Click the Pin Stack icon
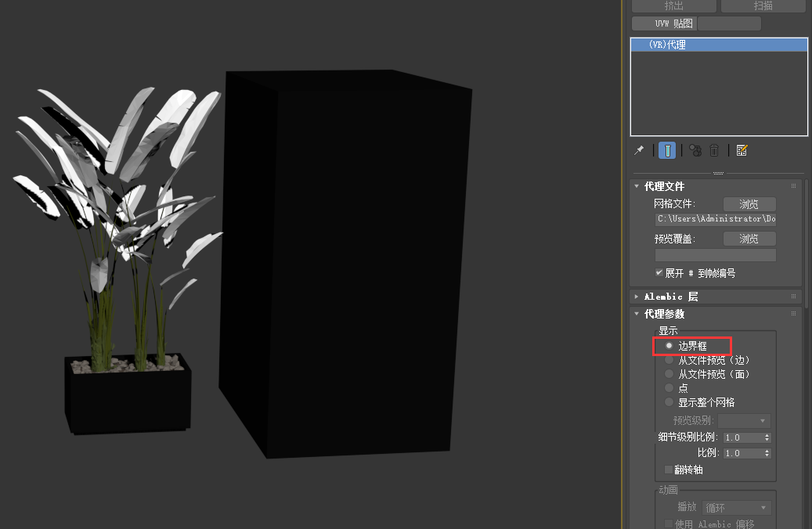 [x=639, y=150]
